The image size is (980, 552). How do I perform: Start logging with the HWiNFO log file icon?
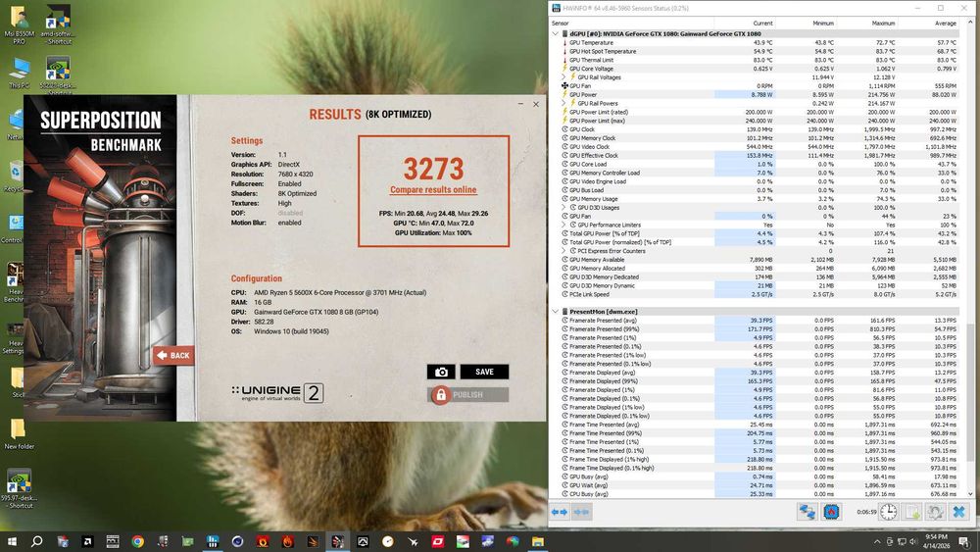(x=912, y=512)
